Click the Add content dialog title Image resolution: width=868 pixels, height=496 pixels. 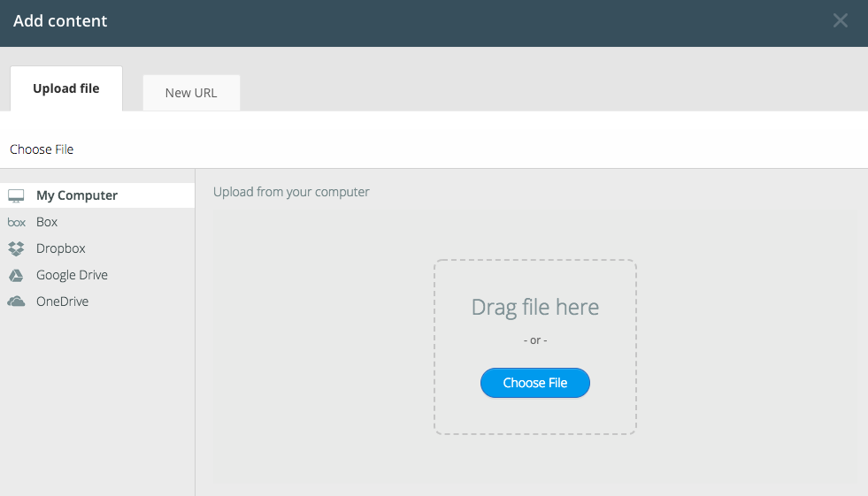[60, 20]
